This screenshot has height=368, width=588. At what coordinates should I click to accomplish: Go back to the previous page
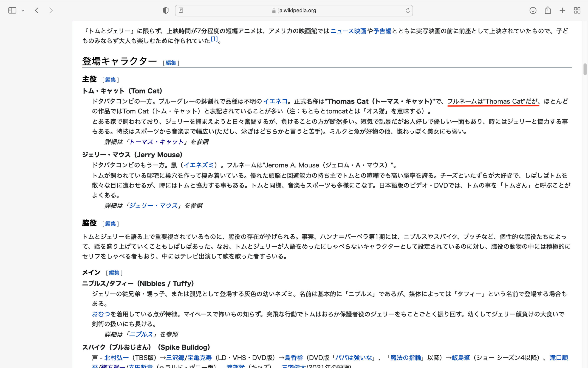pyautogui.click(x=37, y=11)
